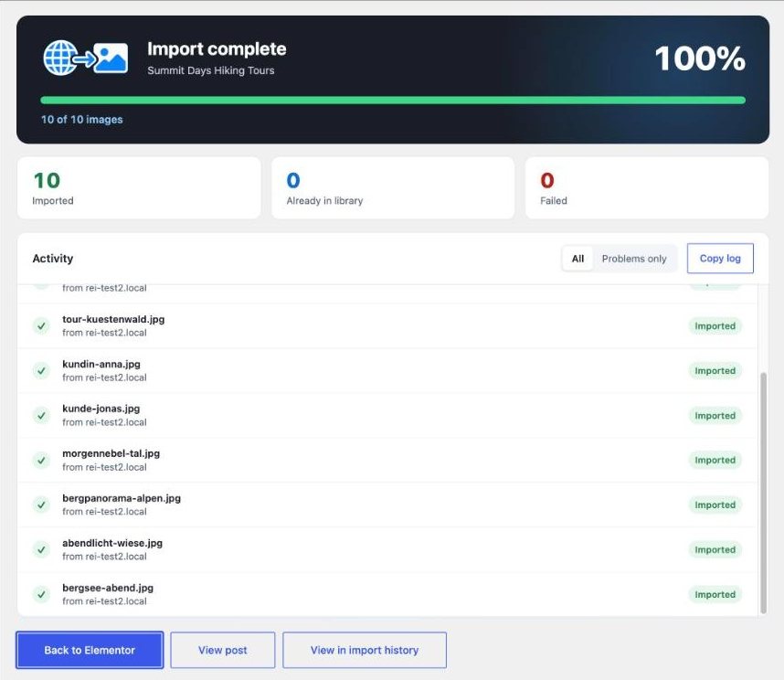The image size is (784, 680).
Task: Click Imported badge for abendlicht-wiese.jpg
Action: pyautogui.click(x=715, y=549)
